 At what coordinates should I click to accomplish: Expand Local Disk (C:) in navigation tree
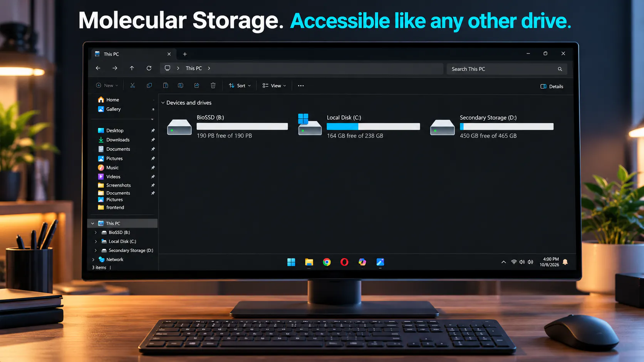[x=96, y=242]
